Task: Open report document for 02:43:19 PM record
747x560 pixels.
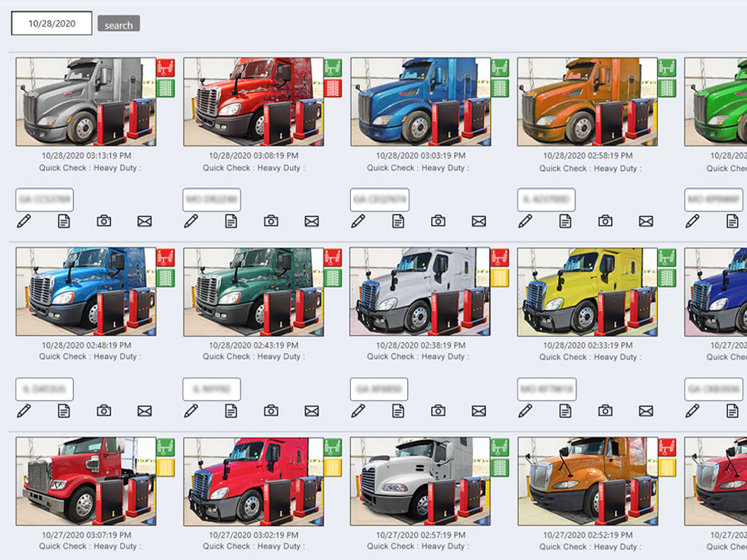Action: [231, 411]
